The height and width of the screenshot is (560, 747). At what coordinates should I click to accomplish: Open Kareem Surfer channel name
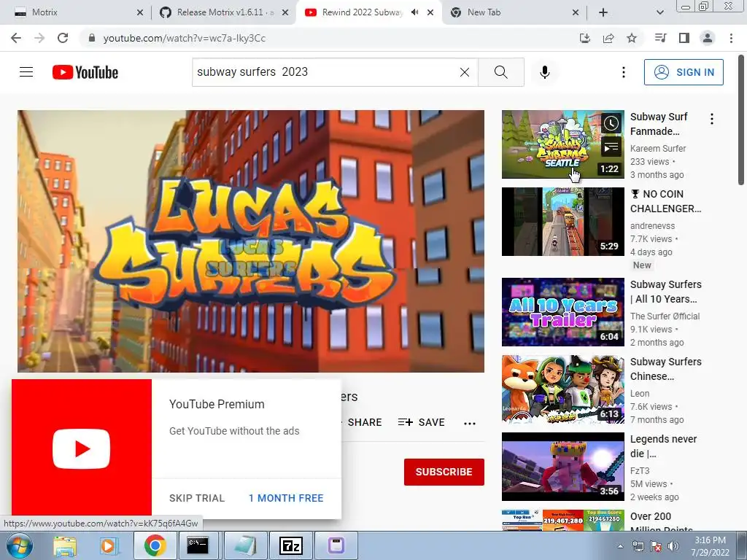pos(658,149)
